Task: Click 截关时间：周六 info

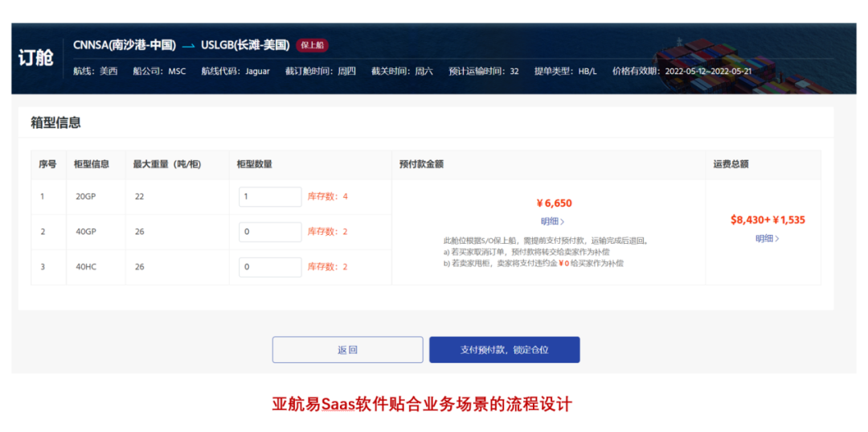Action: tap(402, 71)
